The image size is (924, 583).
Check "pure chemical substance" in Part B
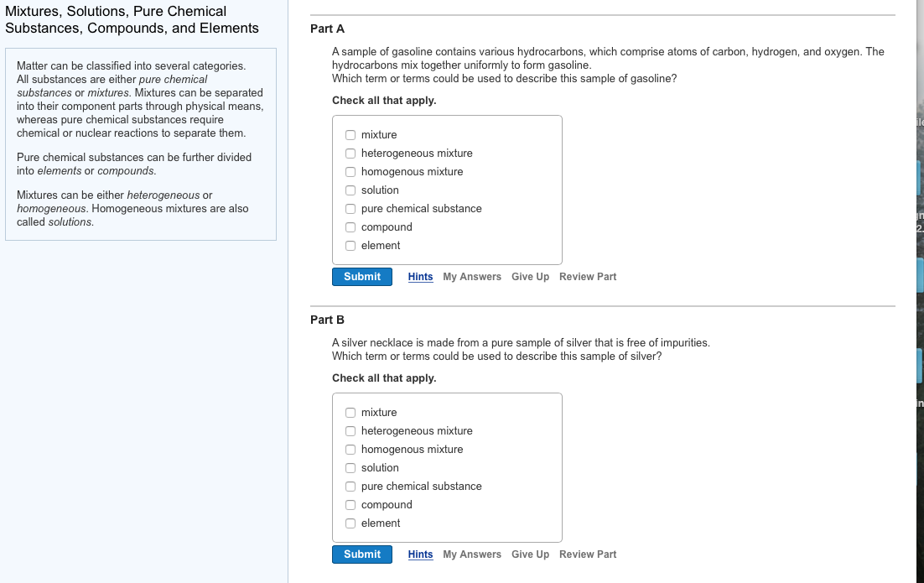[350, 486]
